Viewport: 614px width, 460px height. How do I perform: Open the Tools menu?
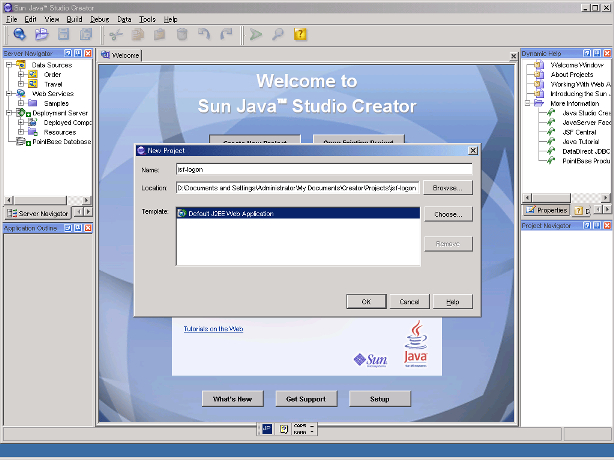147,19
